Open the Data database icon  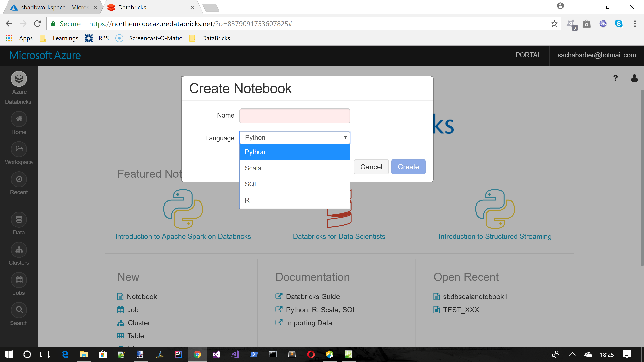19,220
